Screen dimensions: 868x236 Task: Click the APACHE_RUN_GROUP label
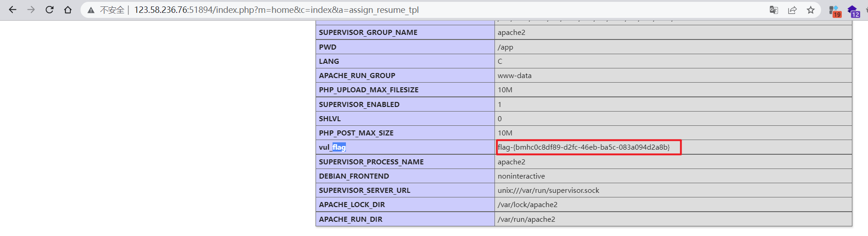coord(357,75)
